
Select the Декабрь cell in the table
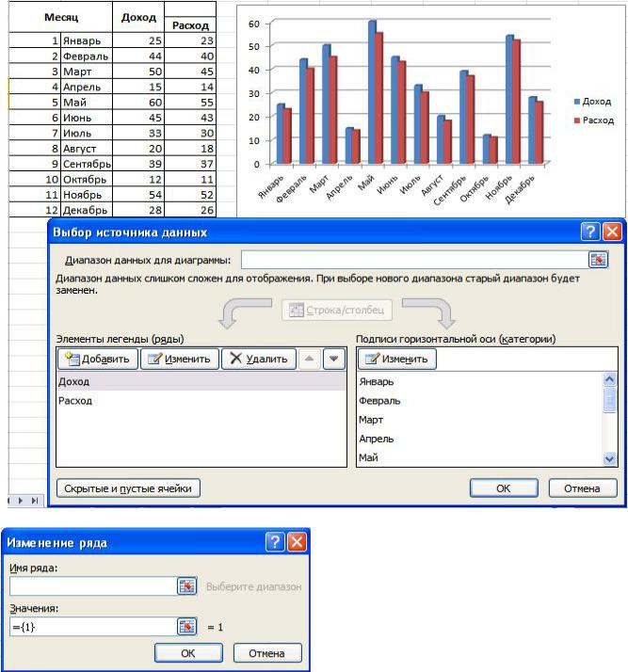(87, 210)
